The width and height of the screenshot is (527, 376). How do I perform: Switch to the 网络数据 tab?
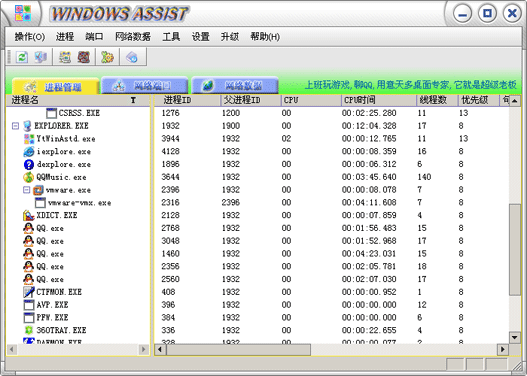click(x=235, y=86)
